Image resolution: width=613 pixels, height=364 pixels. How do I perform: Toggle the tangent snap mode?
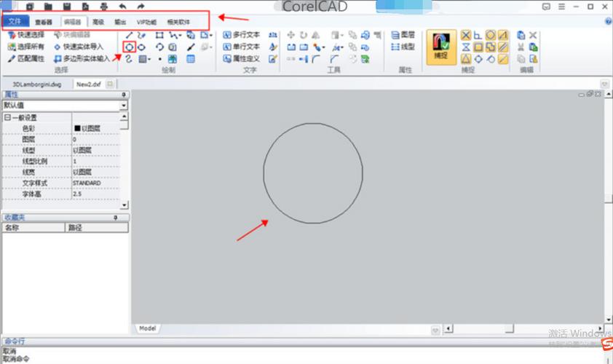(491, 59)
